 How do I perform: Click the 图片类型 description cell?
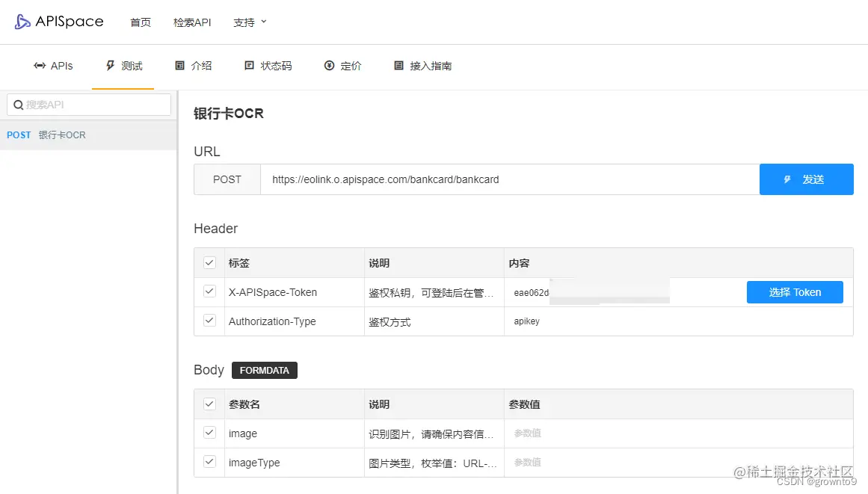pos(433,463)
